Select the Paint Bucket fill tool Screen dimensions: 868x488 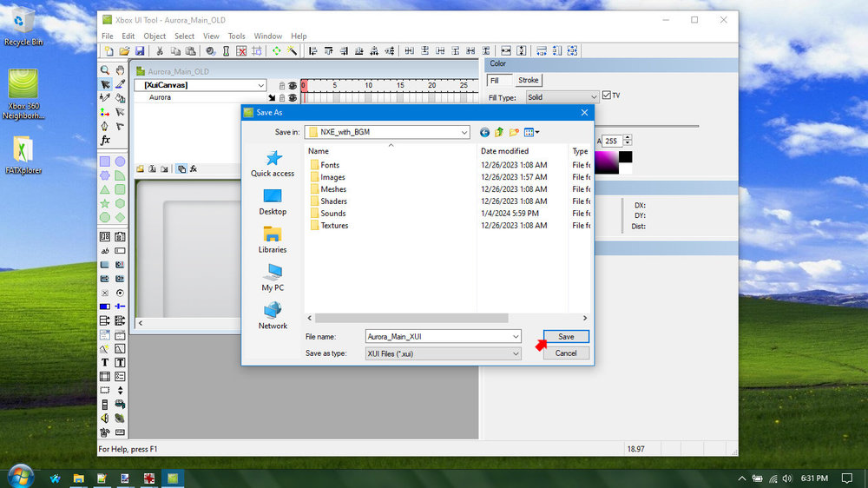point(120,98)
